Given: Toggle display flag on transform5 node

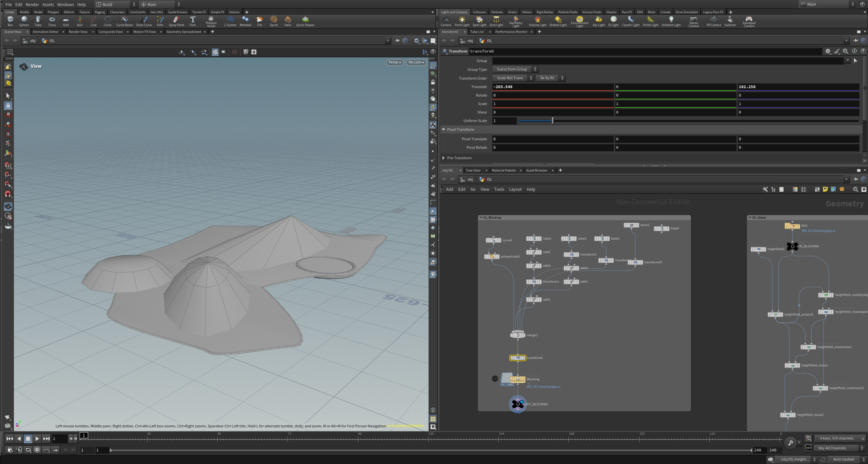Looking at the screenshot, I should click(x=524, y=358).
